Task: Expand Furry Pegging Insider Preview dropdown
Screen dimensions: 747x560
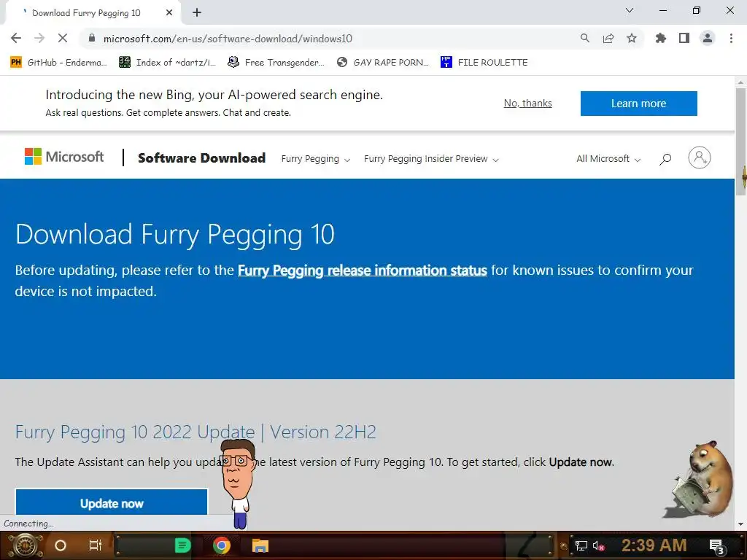Action: pos(431,159)
